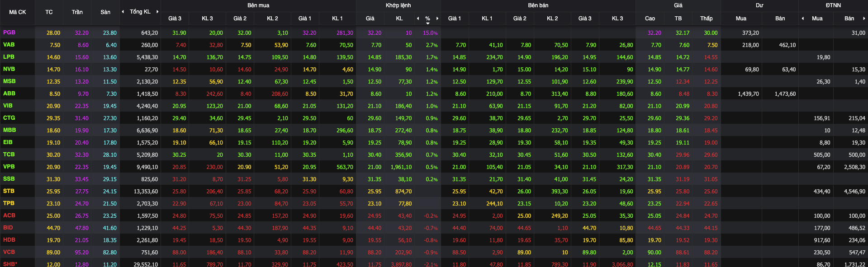Click Giá 3 header under Bên mua
The image size is (868, 267).
pyautogui.click(x=175, y=19)
